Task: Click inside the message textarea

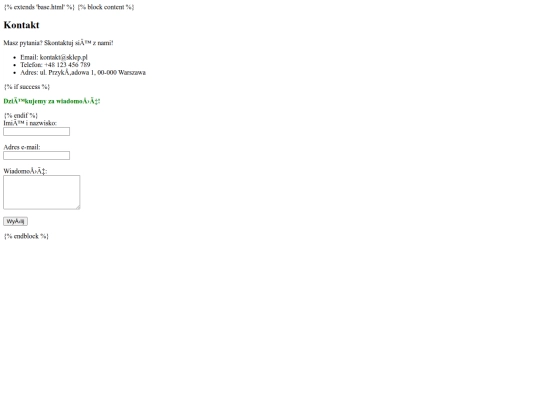Action: (42, 192)
